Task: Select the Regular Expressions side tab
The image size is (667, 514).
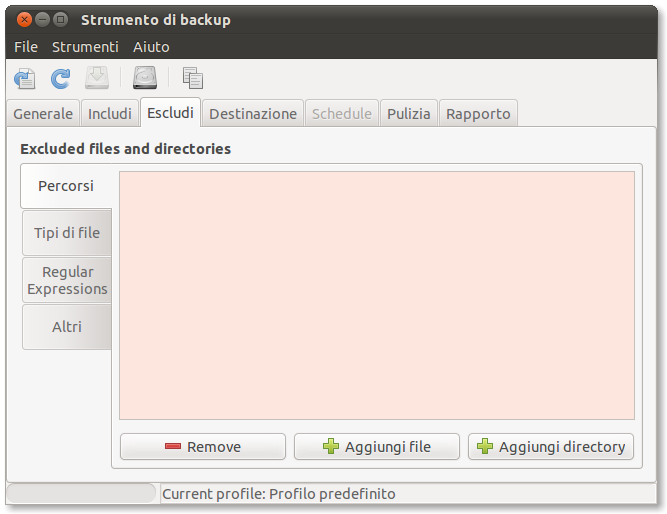Action: pyautogui.click(x=67, y=280)
